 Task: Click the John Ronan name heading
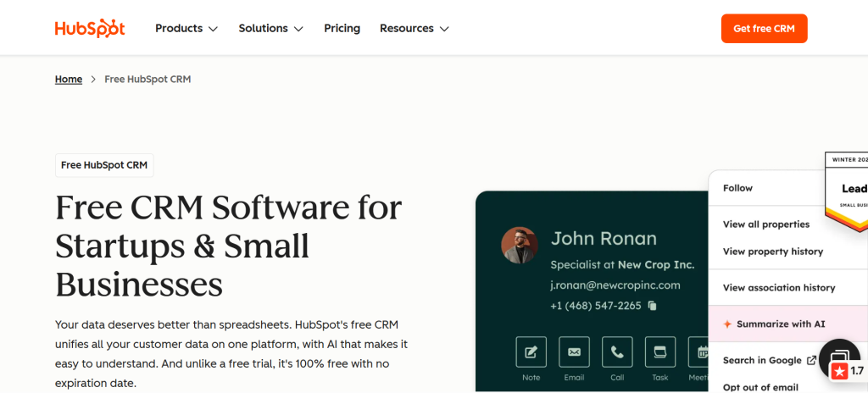pyautogui.click(x=604, y=239)
